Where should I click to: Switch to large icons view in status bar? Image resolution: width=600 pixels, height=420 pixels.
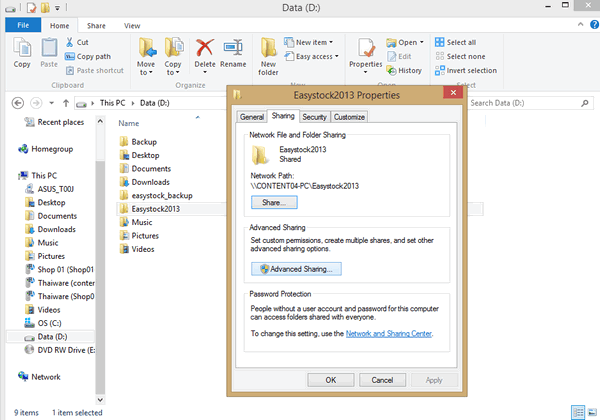592,412
